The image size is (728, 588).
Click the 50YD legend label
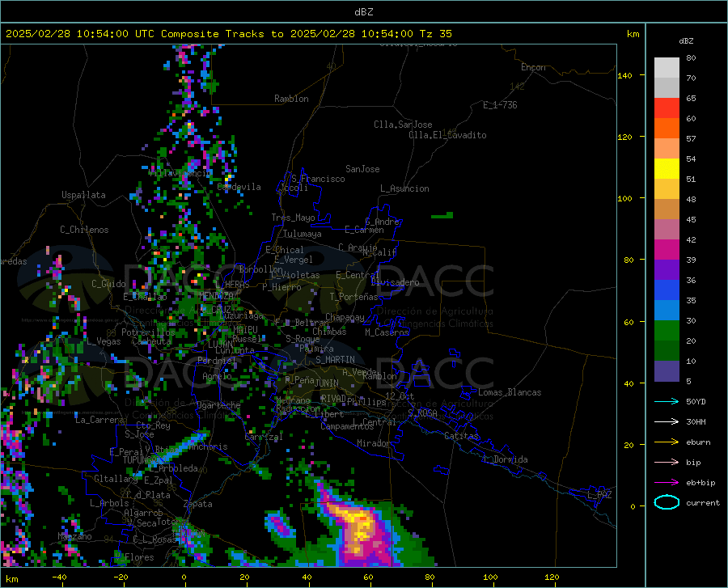(x=696, y=401)
